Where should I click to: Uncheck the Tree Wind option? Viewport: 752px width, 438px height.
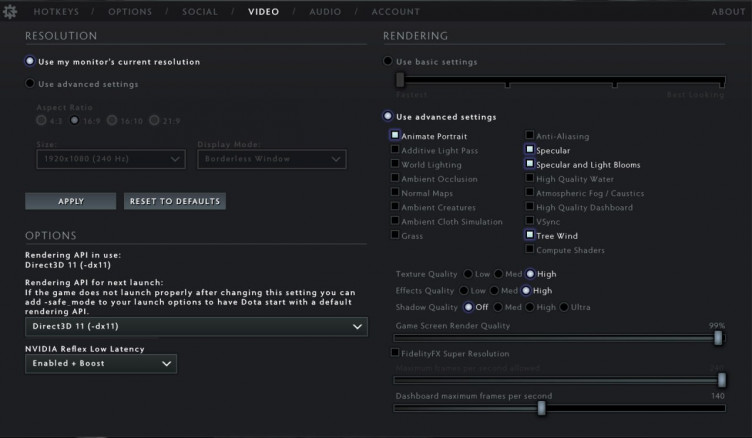tap(530, 235)
